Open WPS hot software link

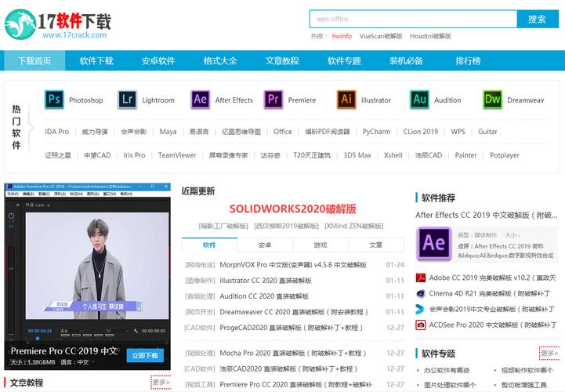[x=458, y=132]
